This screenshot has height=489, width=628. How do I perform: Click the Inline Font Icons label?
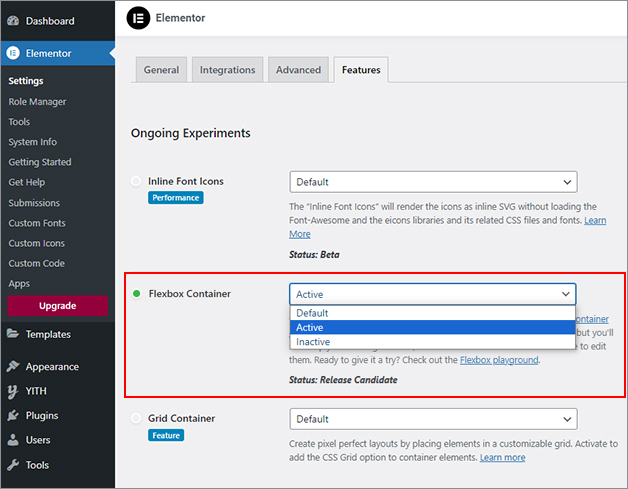pos(186,181)
